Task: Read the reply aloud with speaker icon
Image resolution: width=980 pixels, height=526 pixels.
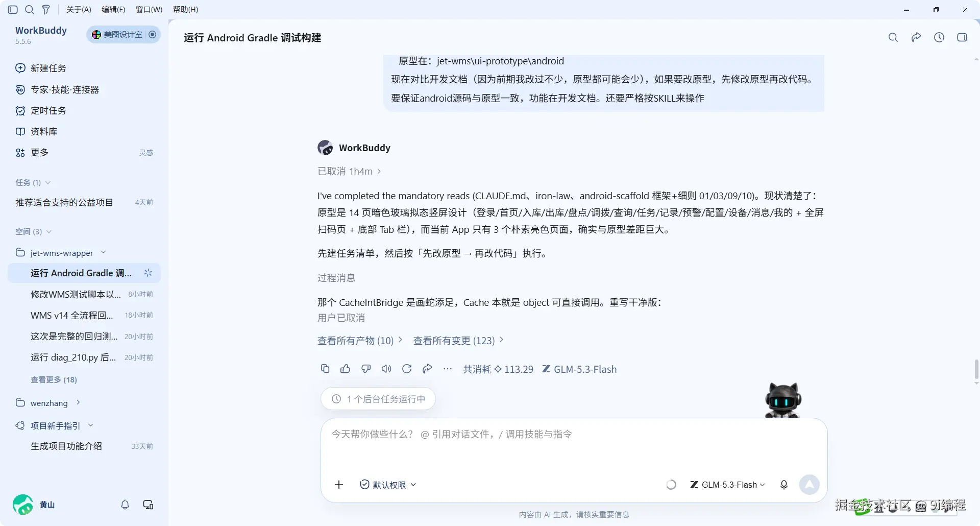Action: coord(386,369)
